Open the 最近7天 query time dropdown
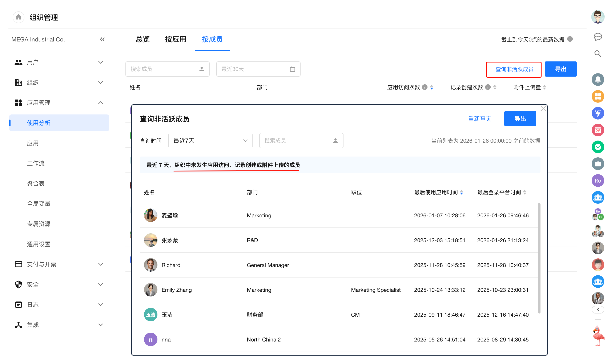This screenshot has width=615, height=364. pos(210,141)
